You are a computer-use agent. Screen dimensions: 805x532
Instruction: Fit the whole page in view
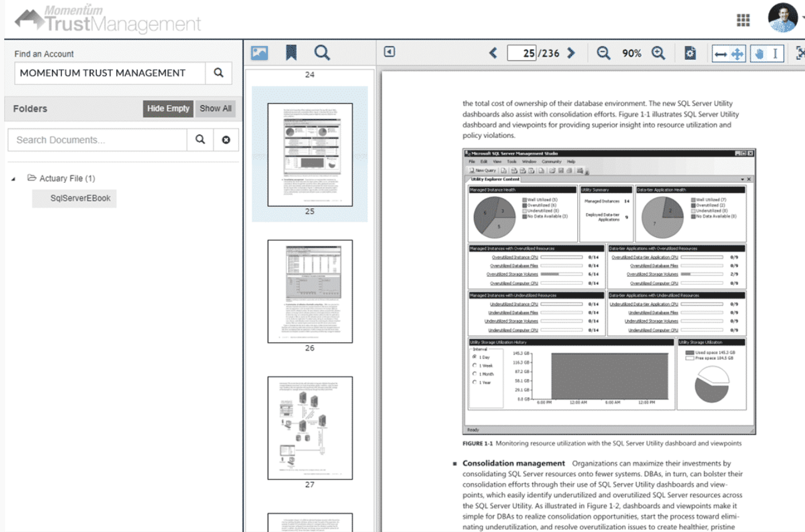738,54
